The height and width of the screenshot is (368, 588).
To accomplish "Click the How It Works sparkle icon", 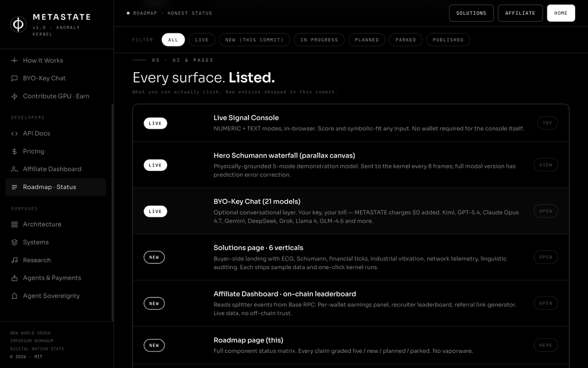I will click(14, 60).
